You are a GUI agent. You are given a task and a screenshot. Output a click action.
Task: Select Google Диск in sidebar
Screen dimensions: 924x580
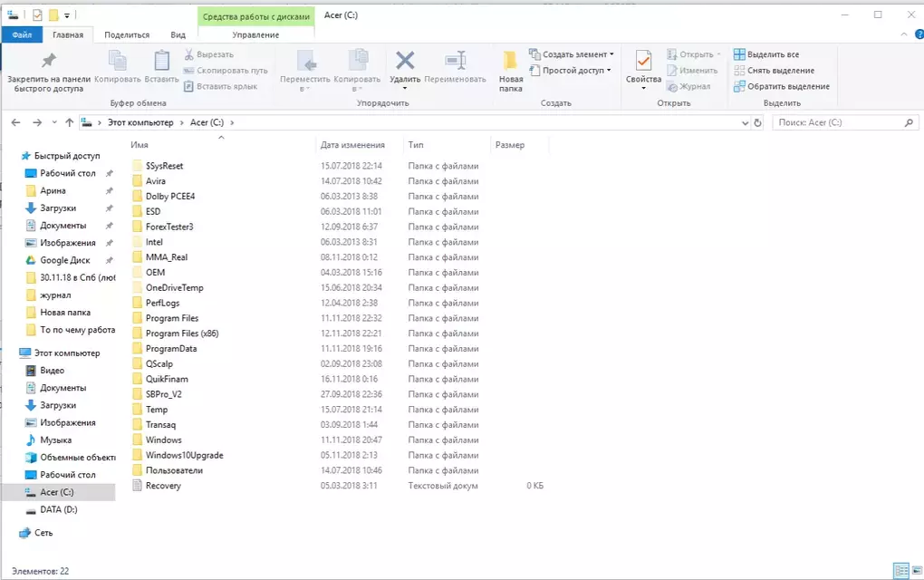[x=65, y=260]
